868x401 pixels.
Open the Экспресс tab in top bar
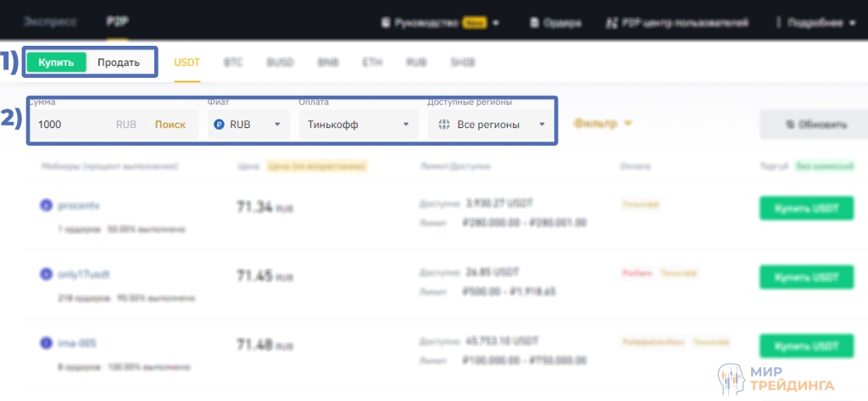(x=50, y=22)
